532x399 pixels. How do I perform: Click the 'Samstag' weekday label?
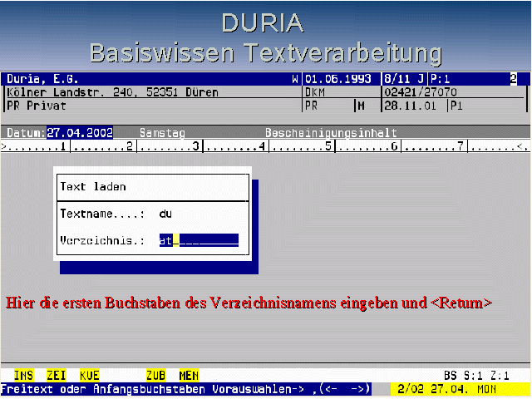[x=162, y=133]
